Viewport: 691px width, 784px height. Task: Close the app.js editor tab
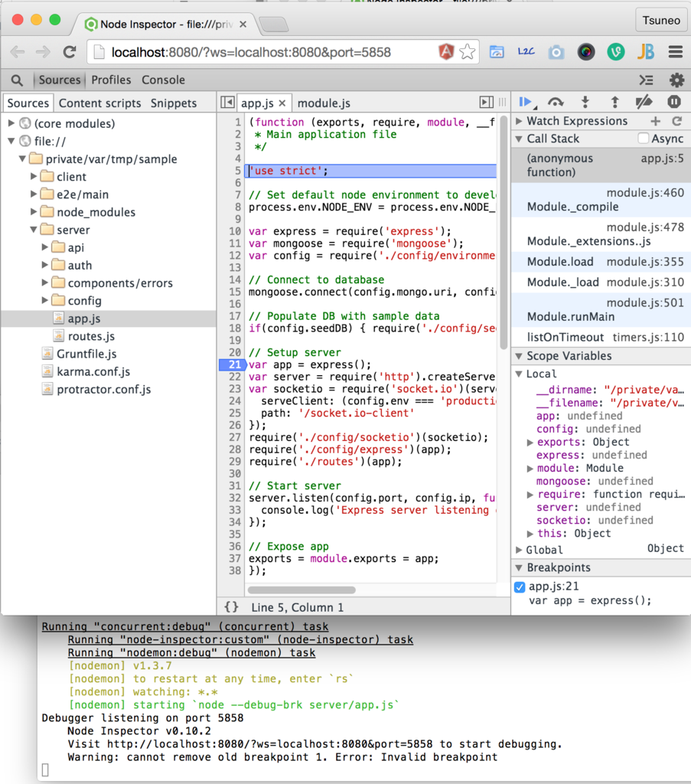[282, 103]
